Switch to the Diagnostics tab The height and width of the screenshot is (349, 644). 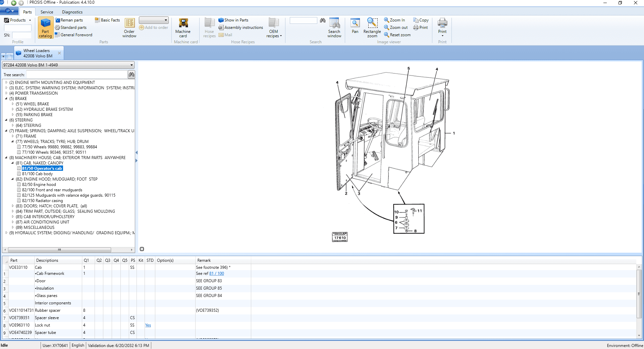pos(72,12)
